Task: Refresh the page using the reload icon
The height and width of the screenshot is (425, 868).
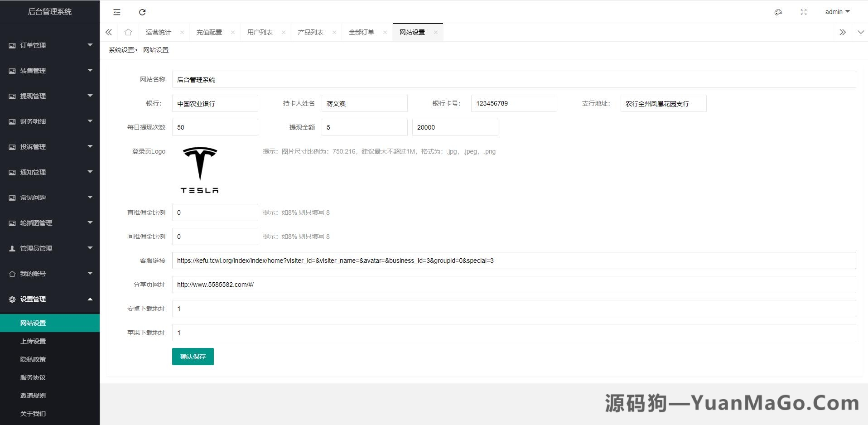Action: (142, 12)
